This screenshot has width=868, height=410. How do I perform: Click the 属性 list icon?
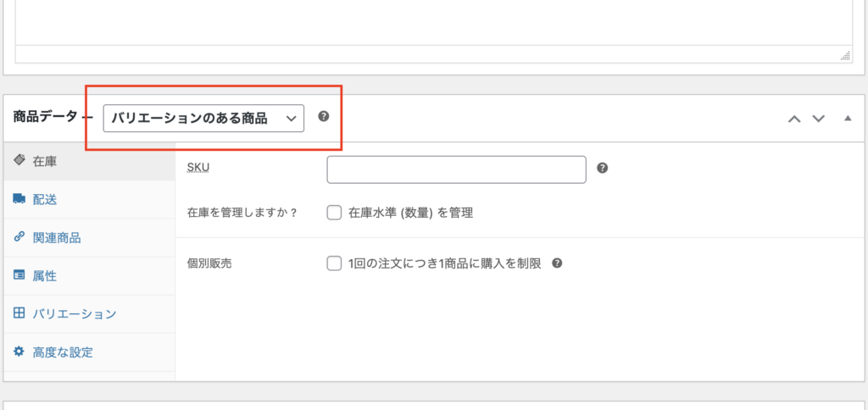pos(19,275)
